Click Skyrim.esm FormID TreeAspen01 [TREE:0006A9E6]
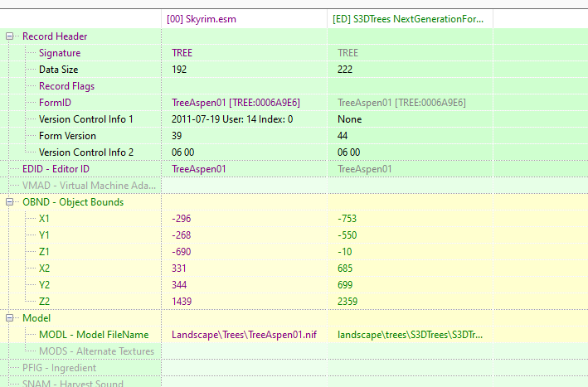Viewport: 588px width, 387px height. tap(236, 103)
